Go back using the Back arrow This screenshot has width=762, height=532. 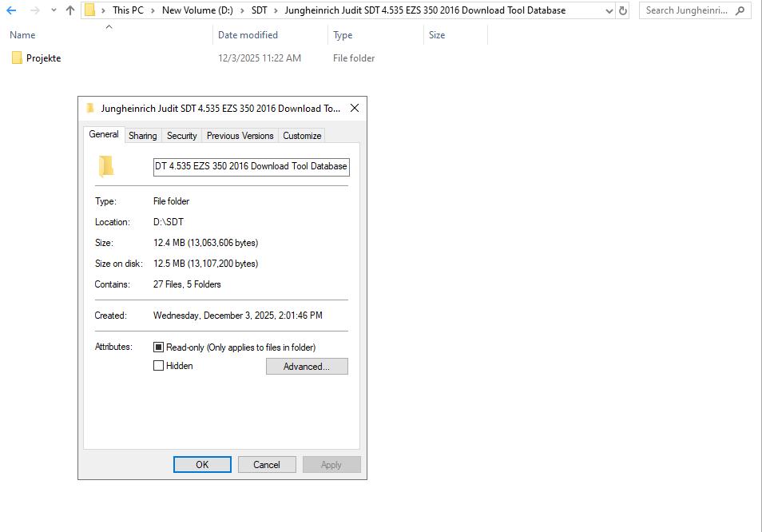11,10
